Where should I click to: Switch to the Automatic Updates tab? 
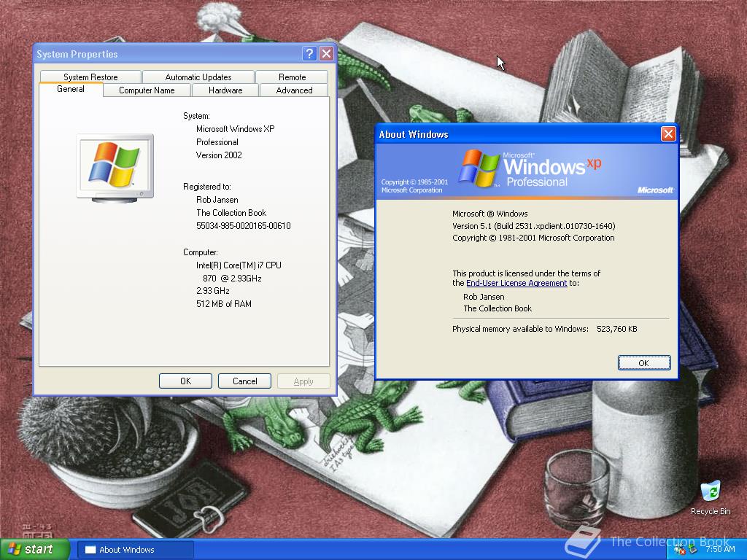198,77
